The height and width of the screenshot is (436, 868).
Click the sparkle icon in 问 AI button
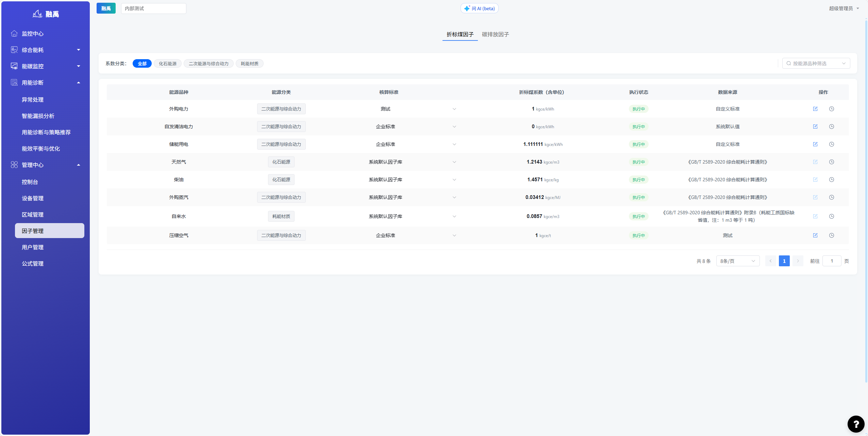[467, 8]
